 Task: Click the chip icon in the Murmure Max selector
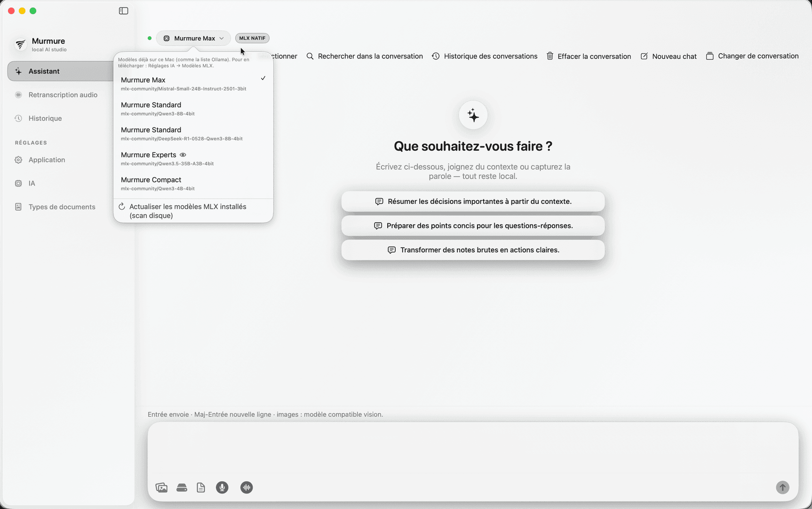click(167, 38)
